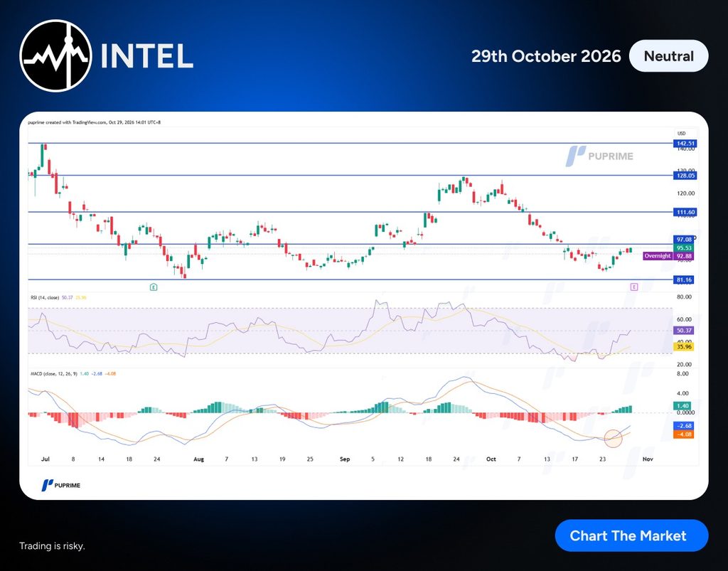Click the puprime created with TradingView caption
This screenshot has width=728, height=571.
(95, 122)
